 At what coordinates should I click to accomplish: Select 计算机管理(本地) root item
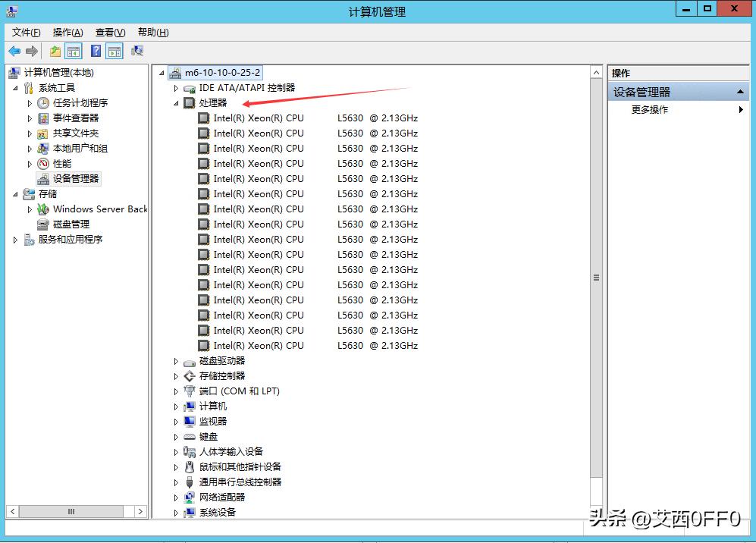pos(59,72)
